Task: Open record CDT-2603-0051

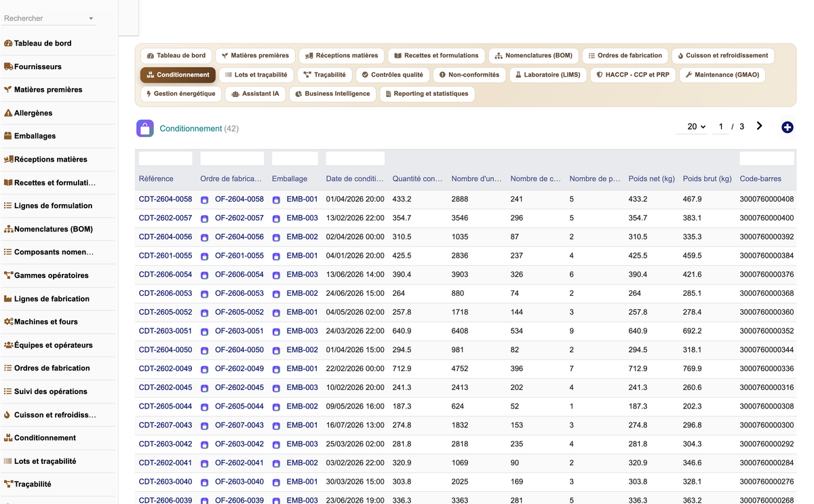Action: pyautogui.click(x=166, y=331)
